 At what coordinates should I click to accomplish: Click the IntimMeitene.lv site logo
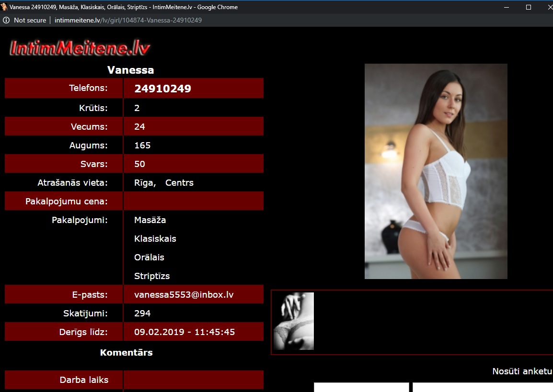click(x=80, y=48)
